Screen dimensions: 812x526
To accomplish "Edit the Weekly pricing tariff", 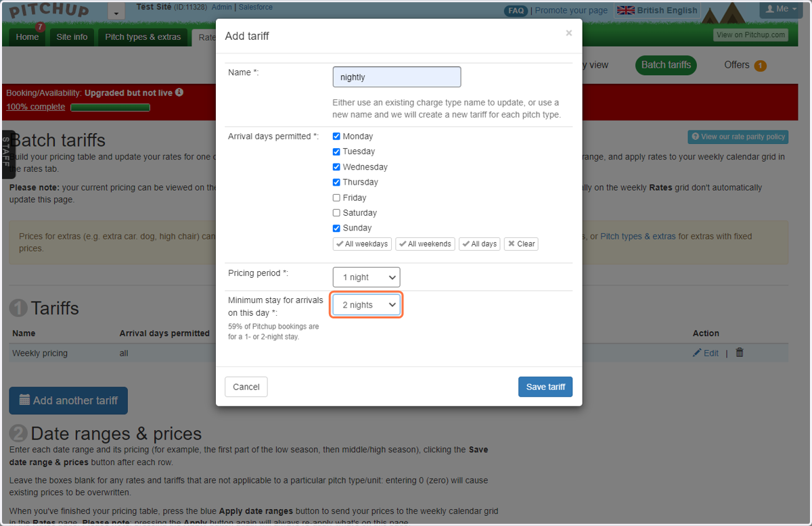I will [x=706, y=353].
